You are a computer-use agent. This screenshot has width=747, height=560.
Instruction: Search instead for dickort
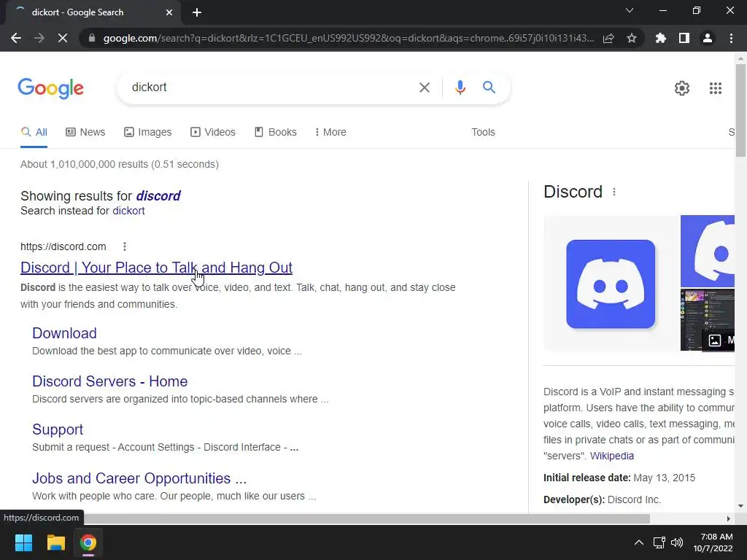tap(128, 211)
